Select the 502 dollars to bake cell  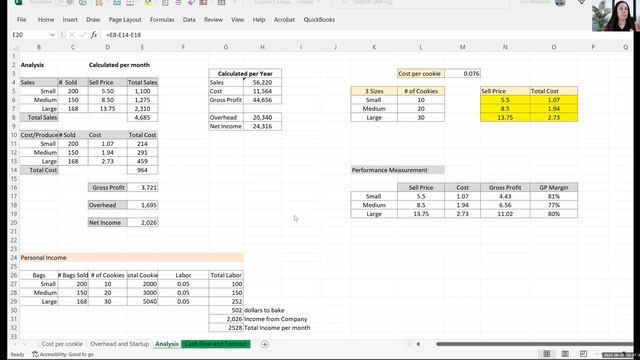(226, 311)
